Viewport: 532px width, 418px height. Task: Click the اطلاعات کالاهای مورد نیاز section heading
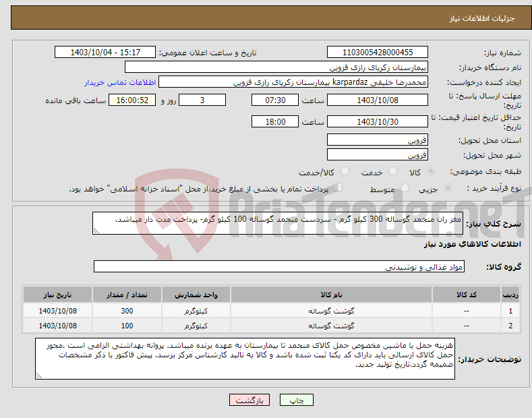(x=472, y=244)
